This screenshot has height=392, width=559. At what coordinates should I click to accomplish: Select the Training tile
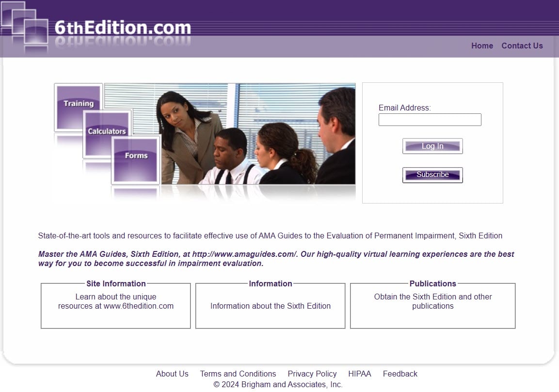pos(79,107)
